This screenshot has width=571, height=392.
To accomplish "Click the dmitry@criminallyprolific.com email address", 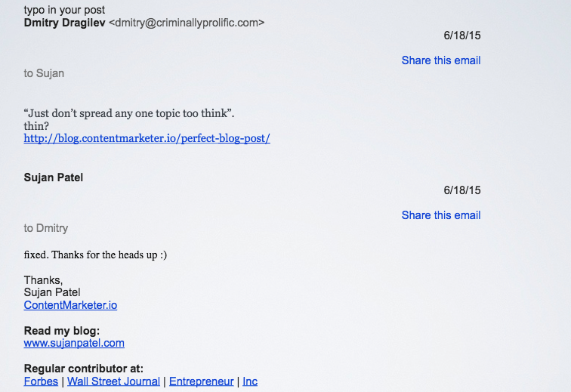I will coord(187,23).
